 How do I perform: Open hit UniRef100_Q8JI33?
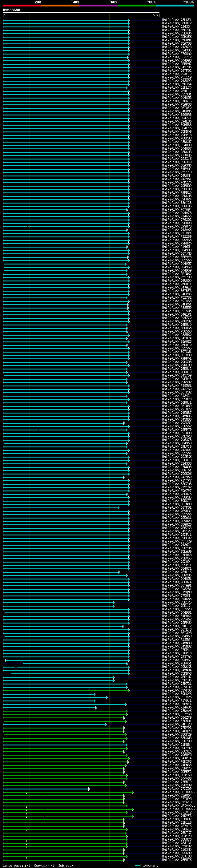(177, 856)
